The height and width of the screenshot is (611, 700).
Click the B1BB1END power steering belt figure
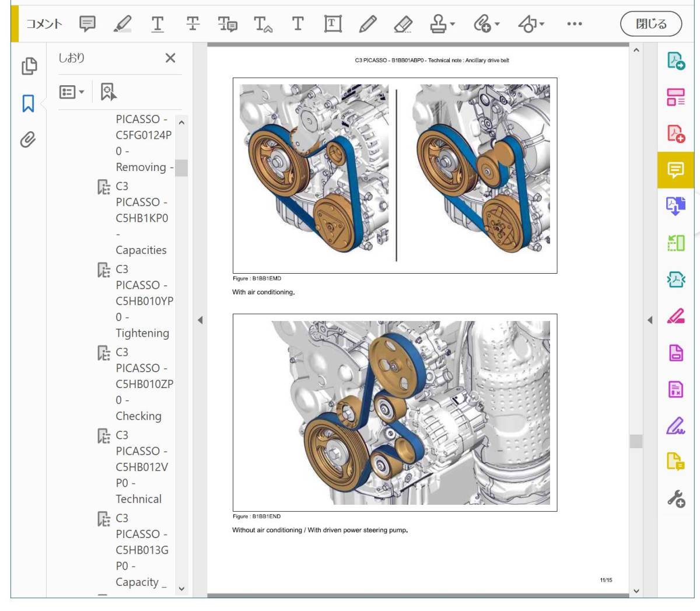(x=395, y=413)
